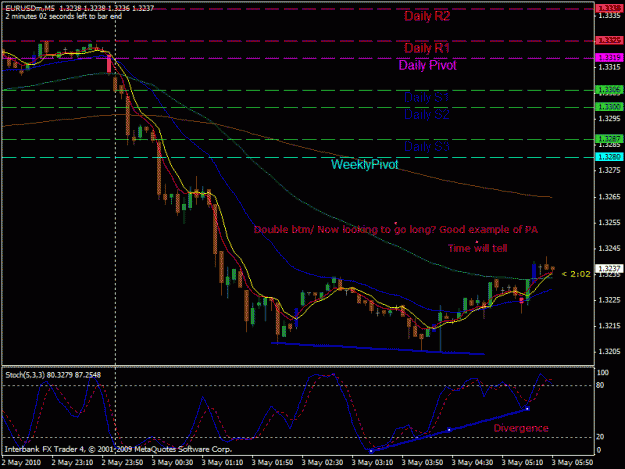Click the '2 May 23:50' time axis label
Screen dimensions: 625x469
122,463
